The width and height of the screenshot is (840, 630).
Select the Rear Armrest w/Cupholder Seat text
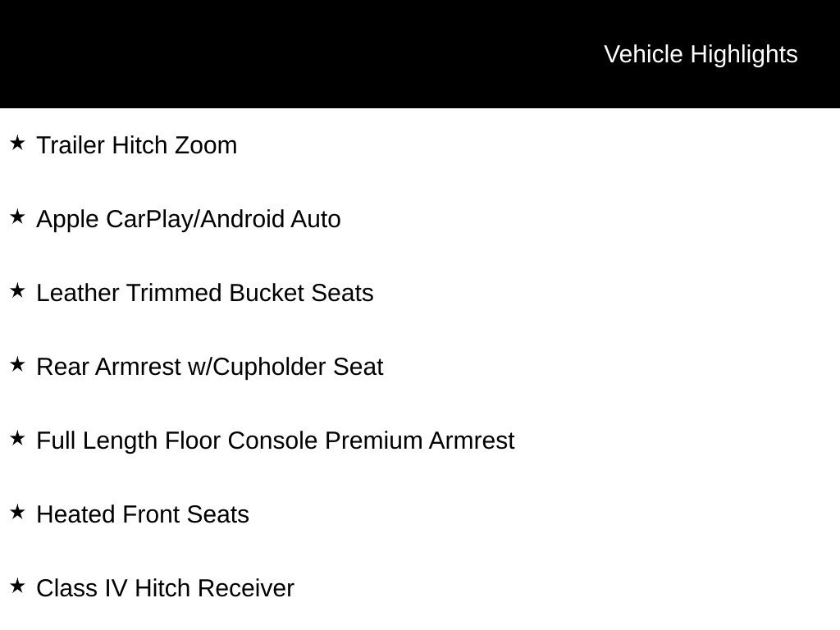[x=209, y=367]
